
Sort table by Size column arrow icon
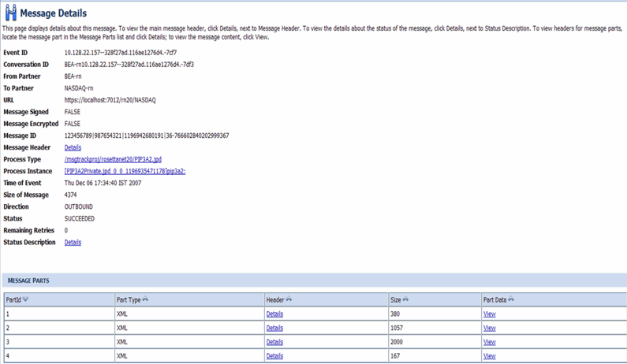coord(405,299)
